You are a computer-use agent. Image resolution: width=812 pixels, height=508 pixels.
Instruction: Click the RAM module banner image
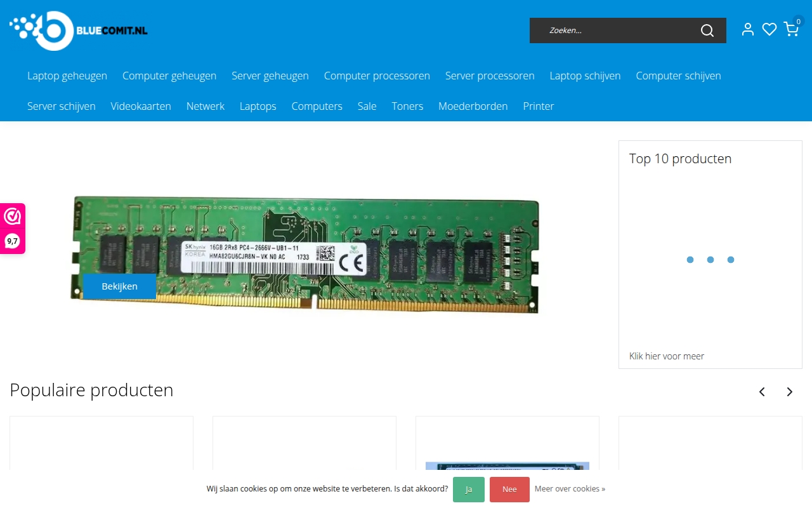[304, 254]
